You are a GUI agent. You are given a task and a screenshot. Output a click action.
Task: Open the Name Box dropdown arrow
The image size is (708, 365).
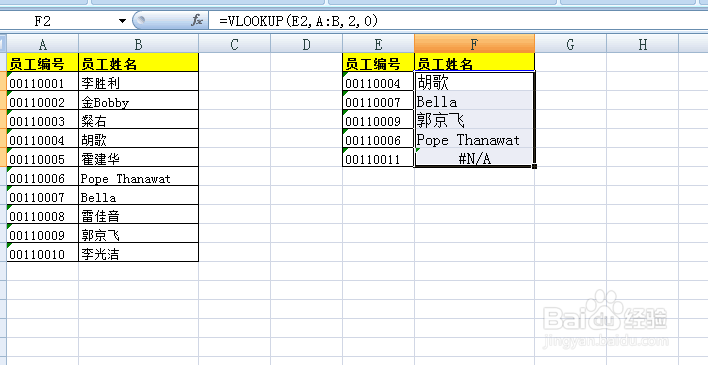point(122,21)
